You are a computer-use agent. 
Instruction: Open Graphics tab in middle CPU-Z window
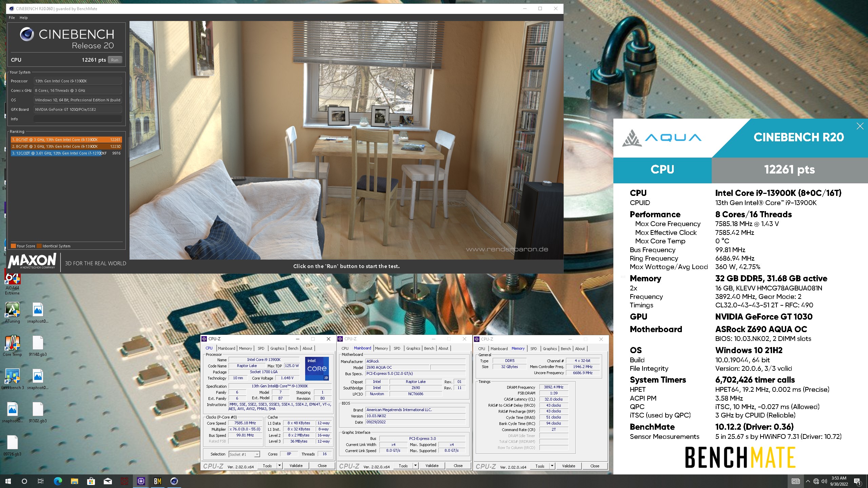pos(413,348)
